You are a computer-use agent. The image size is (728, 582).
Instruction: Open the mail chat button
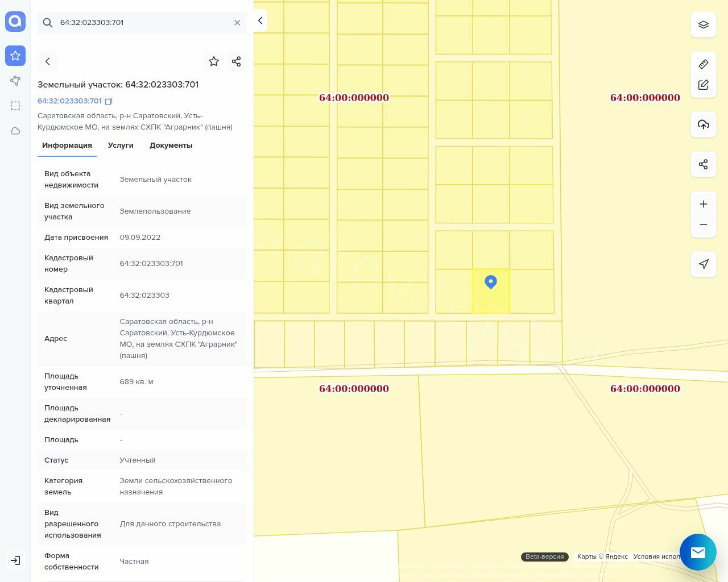(698, 552)
